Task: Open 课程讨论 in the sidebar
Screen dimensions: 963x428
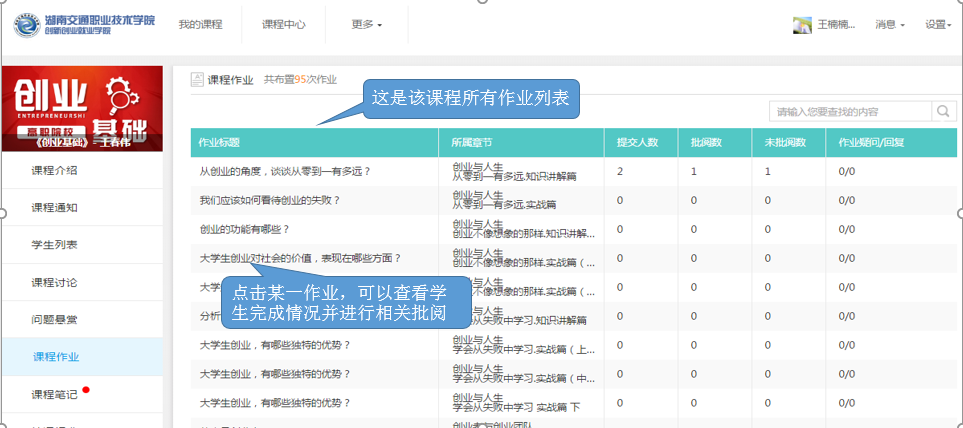Action: (55, 283)
